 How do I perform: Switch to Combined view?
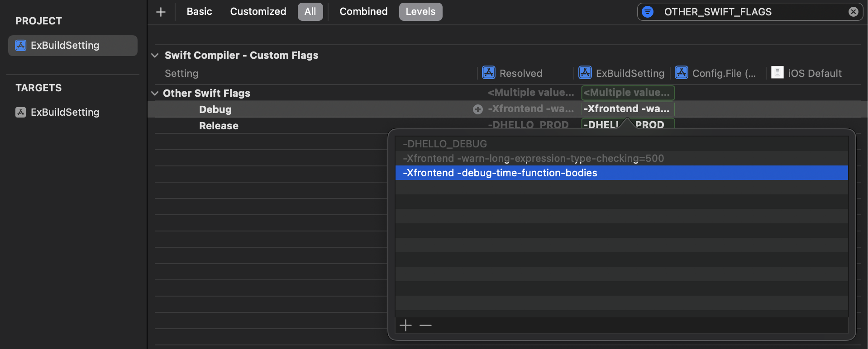[x=363, y=12]
